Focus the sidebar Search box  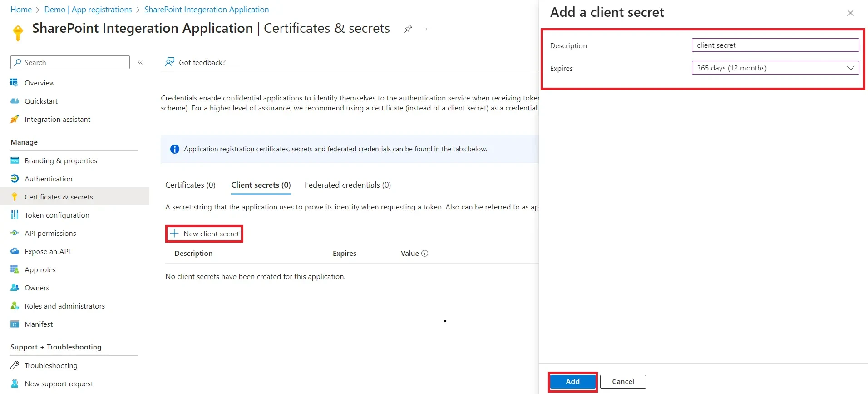(70, 62)
